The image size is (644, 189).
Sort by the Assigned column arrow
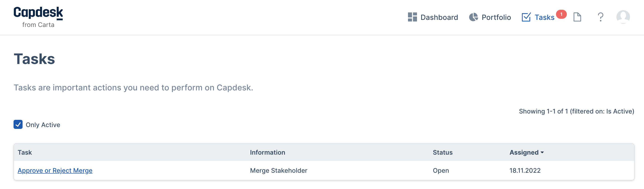coord(542,152)
